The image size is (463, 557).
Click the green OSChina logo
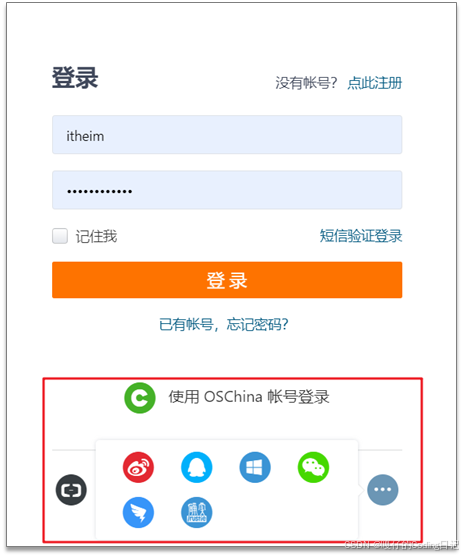click(x=140, y=398)
